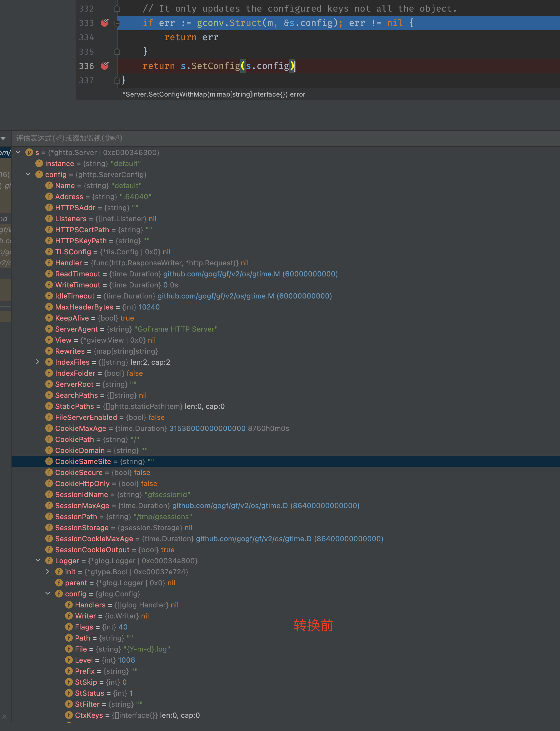Viewport: 560px width, 731px height.
Task: Click the fold marker icon at line 332 gutter
Action: (117, 8)
